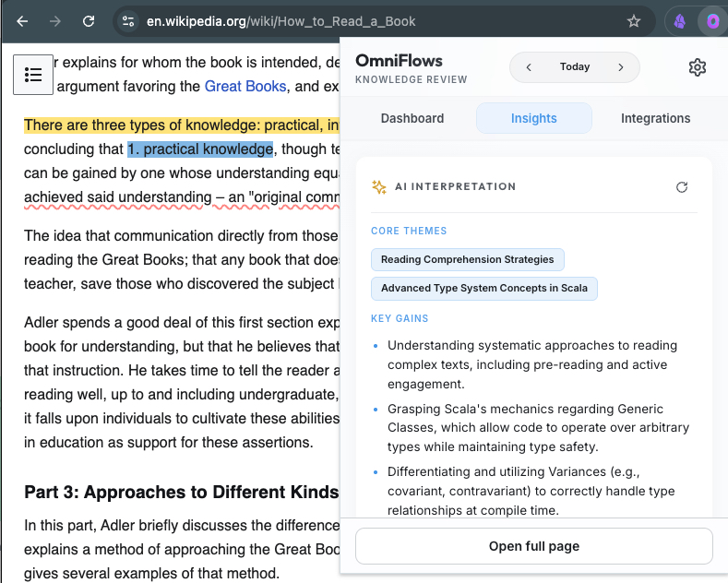Click the AI sparkle icon beside AI Interpretation

click(379, 187)
